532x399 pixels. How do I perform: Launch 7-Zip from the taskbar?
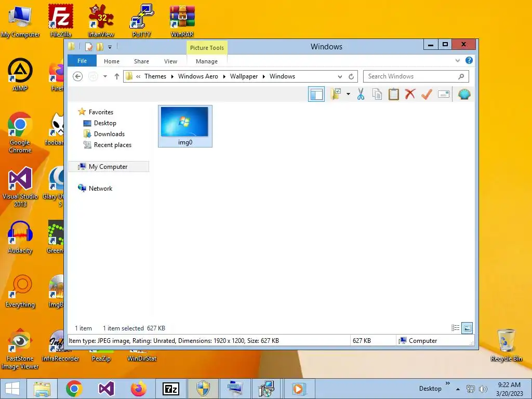tap(170, 389)
